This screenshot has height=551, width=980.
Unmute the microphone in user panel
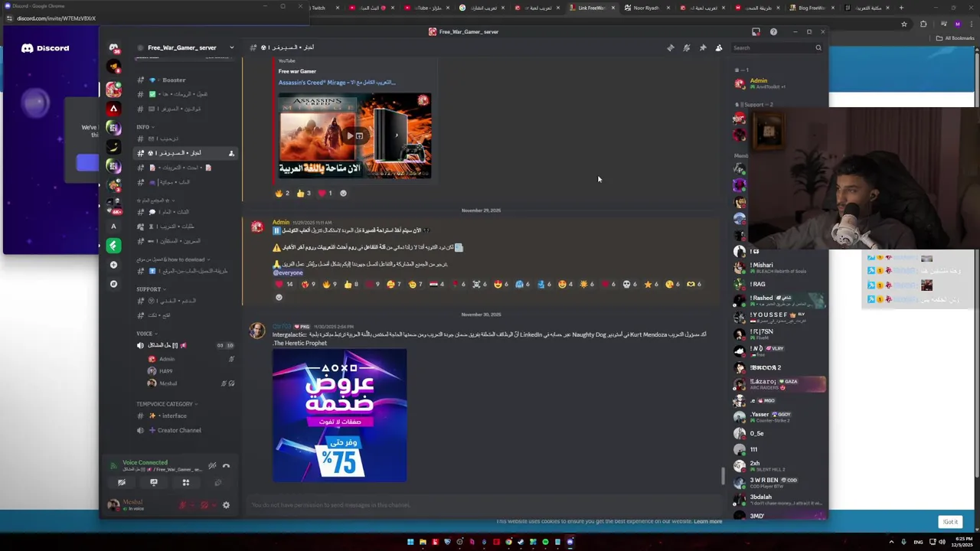(x=182, y=505)
